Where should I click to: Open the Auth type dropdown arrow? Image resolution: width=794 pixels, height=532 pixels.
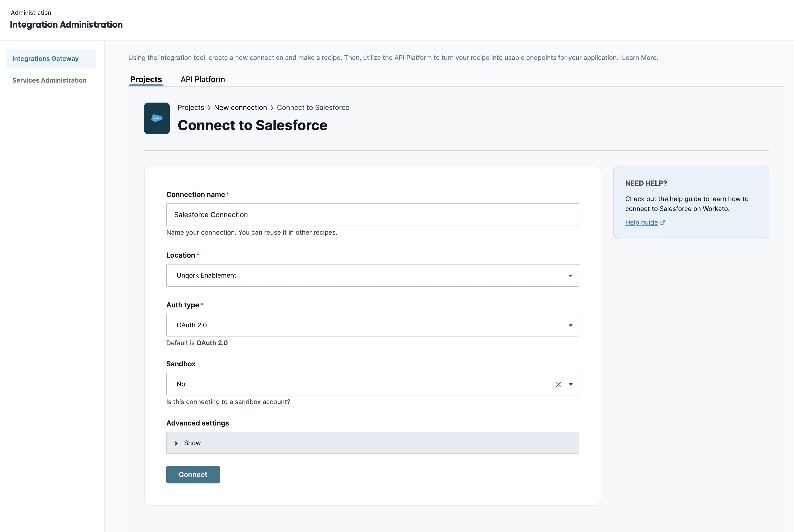[x=570, y=325]
